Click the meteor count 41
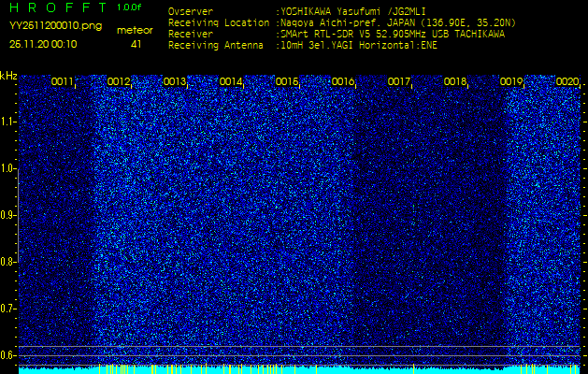The image size is (588, 374). (x=136, y=44)
